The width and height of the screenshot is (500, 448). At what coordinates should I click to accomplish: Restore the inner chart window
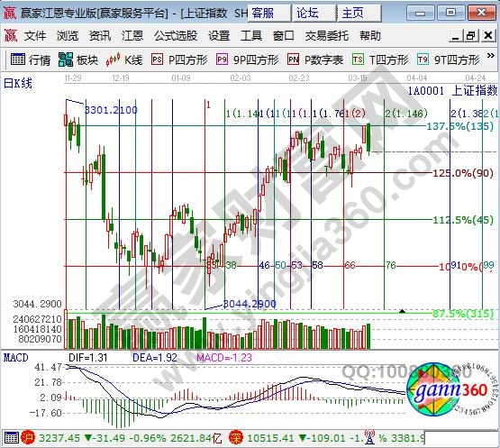(x=471, y=35)
